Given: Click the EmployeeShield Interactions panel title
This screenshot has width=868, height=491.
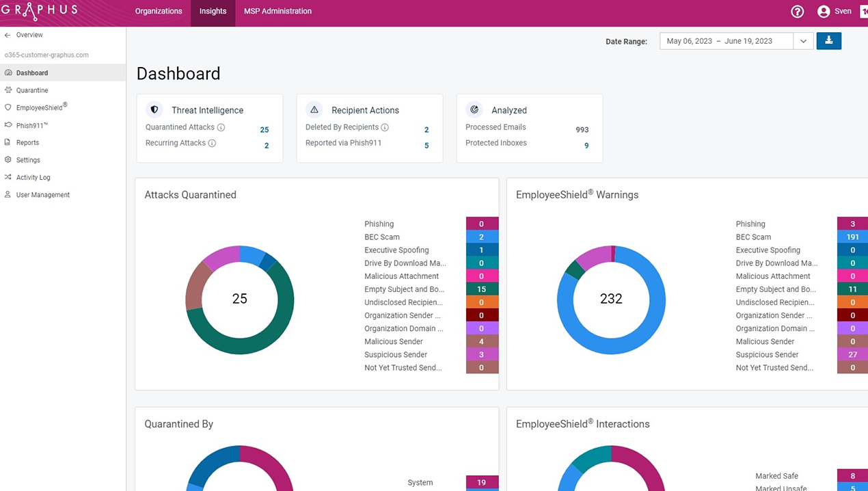Looking at the screenshot, I should (583, 424).
